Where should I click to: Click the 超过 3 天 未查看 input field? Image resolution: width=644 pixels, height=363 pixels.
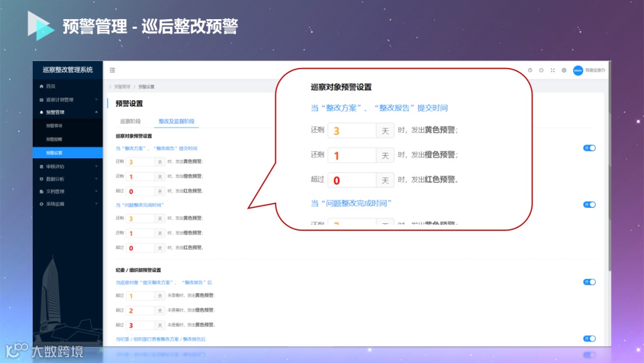140,325
